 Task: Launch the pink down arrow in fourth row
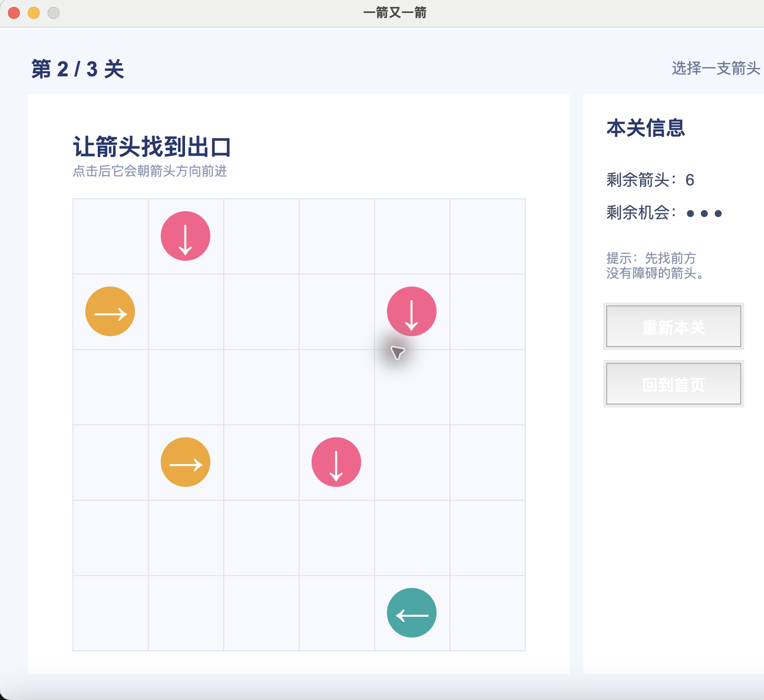336,462
